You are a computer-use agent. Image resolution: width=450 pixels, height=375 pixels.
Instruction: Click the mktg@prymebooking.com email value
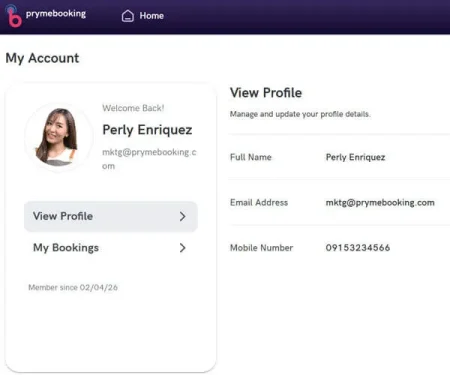coord(380,203)
